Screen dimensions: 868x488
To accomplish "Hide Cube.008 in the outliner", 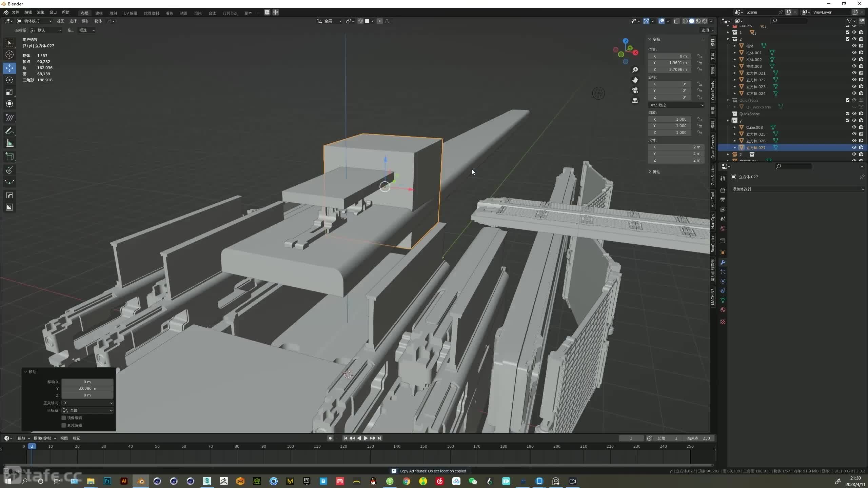I will point(854,127).
